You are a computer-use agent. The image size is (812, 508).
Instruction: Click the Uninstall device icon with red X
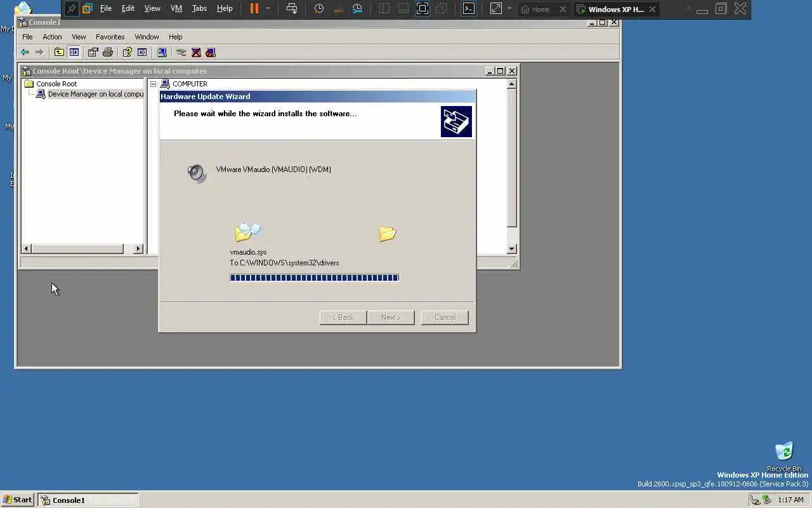[196, 53]
